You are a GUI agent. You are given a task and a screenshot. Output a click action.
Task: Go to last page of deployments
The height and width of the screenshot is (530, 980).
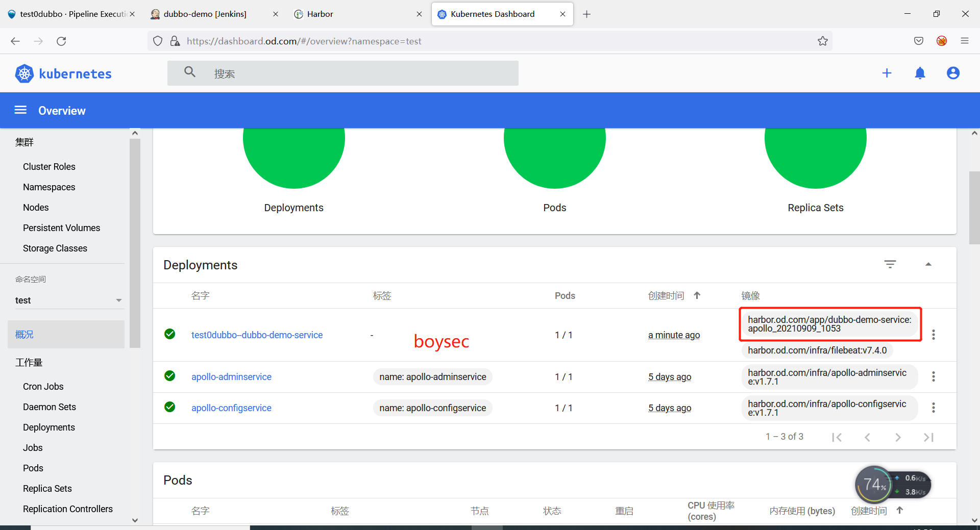click(x=928, y=437)
